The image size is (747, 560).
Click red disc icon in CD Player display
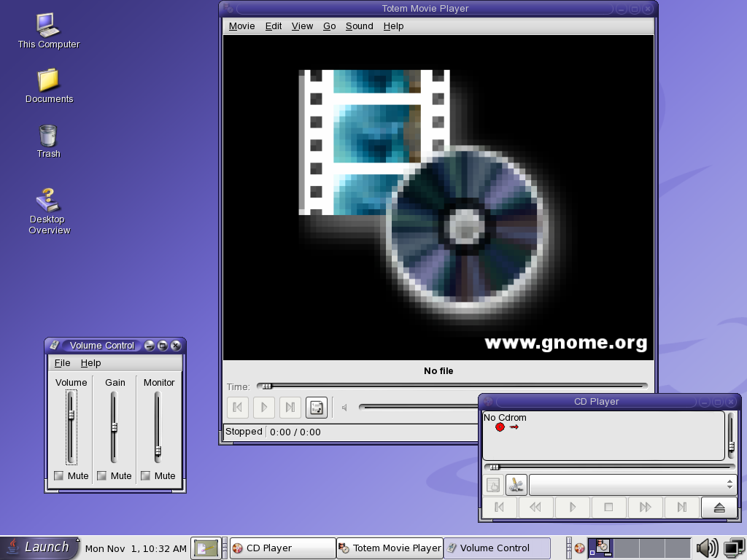coord(500,427)
